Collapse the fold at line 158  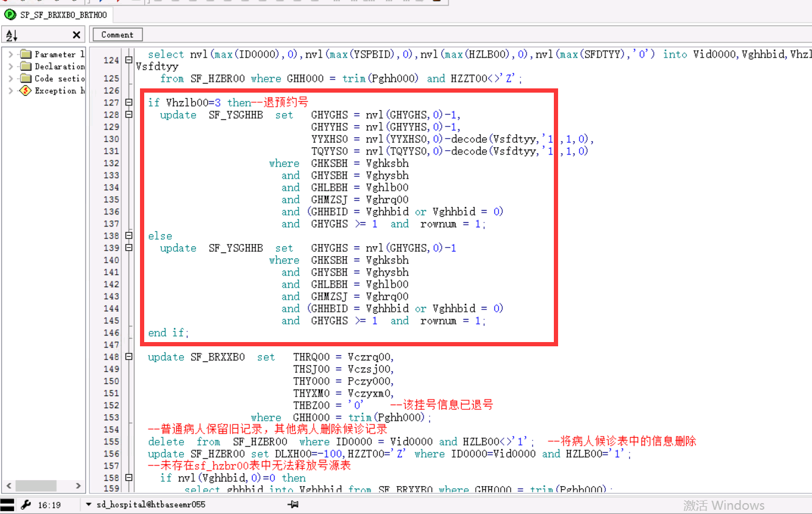pyautogui.click(x=128, y=478)
